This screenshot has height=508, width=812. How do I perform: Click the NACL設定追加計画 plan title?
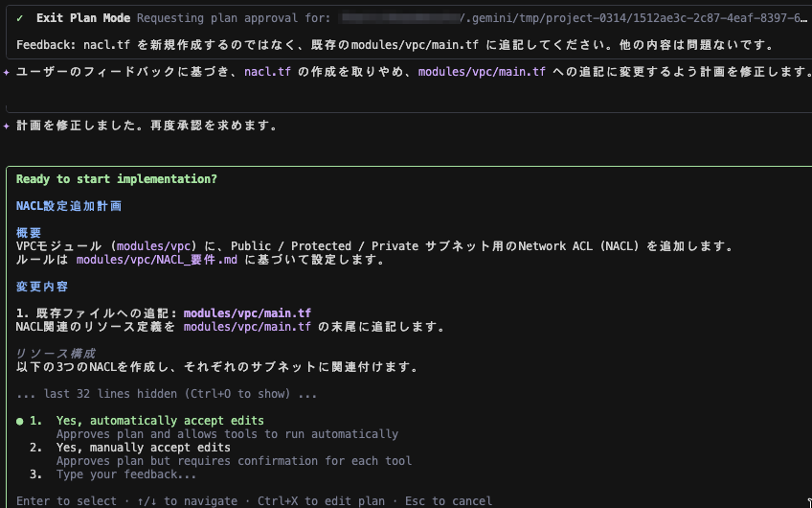pyautogui.click(x=69, y=206)
